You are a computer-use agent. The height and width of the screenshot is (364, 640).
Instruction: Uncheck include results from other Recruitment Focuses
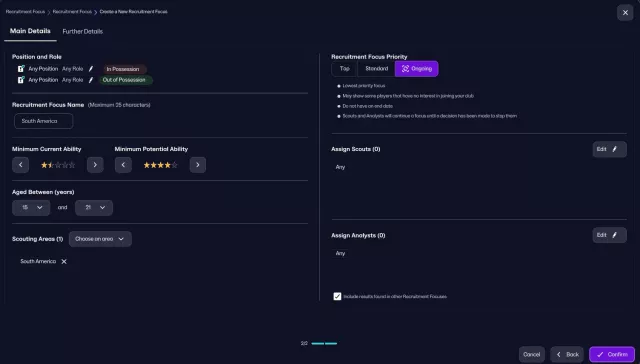(337, 296)
